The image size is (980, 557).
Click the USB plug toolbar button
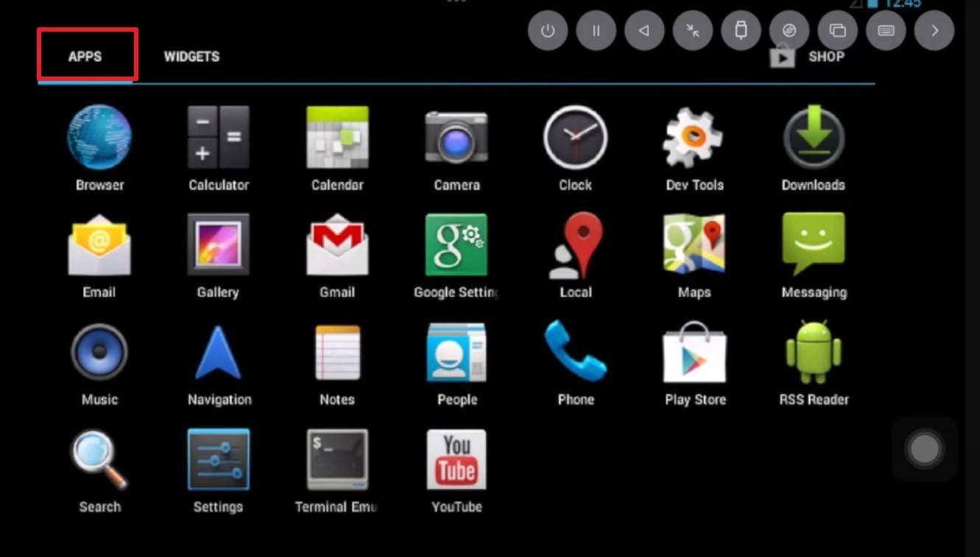pos(741,31)
